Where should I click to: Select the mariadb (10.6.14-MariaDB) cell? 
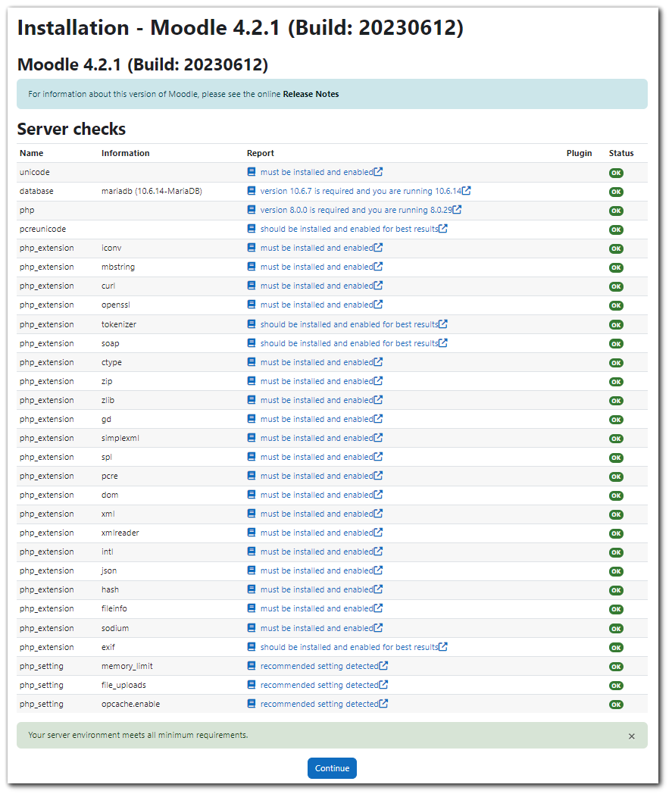pos(152,191)
